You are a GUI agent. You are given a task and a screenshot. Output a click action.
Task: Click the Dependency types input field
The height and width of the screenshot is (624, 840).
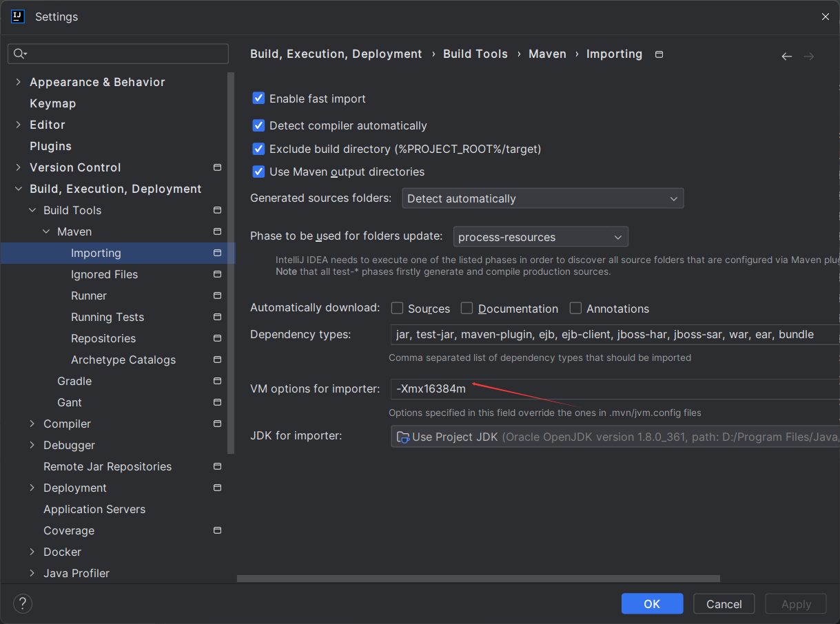(615, 335)
